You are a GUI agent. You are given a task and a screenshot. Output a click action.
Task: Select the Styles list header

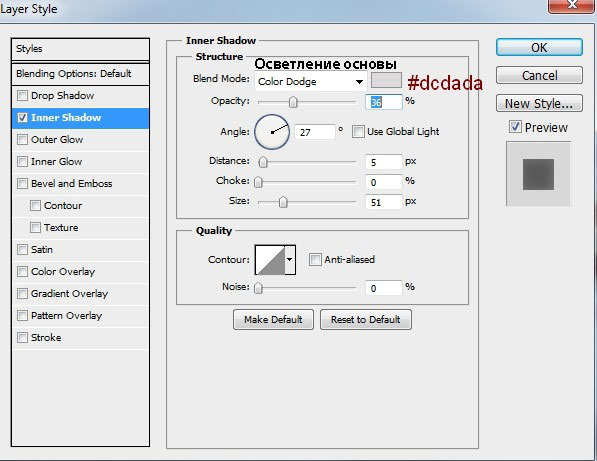click(x=80, y=49)
